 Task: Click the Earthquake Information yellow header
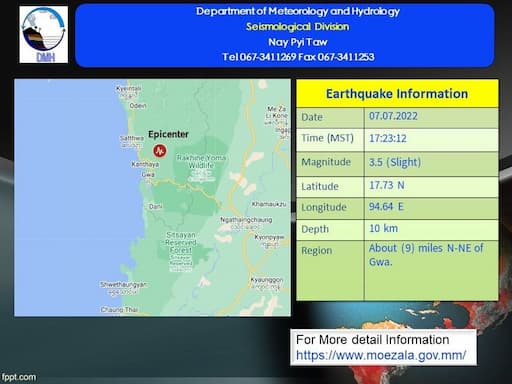pyautogui.click(x=397, y=94)
